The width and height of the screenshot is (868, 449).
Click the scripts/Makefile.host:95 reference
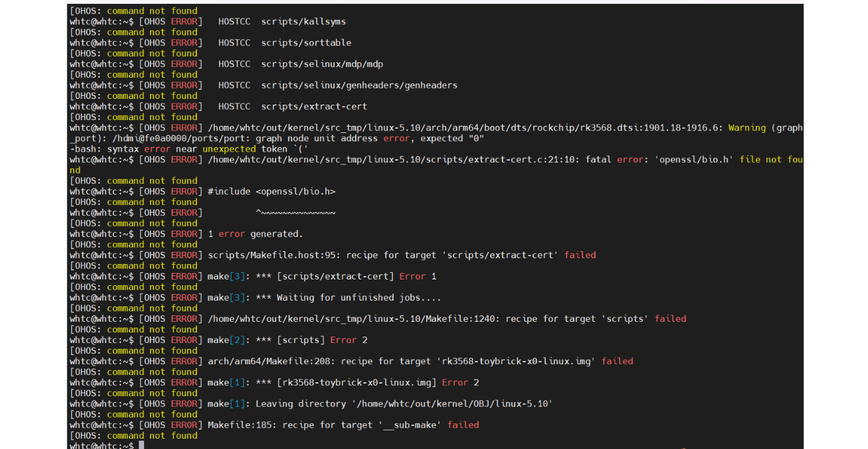(x=274, y=255)
